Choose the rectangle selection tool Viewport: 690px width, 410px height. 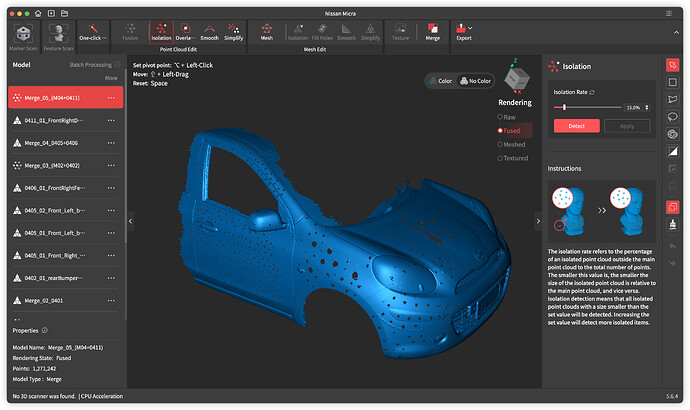pos(672,82)
